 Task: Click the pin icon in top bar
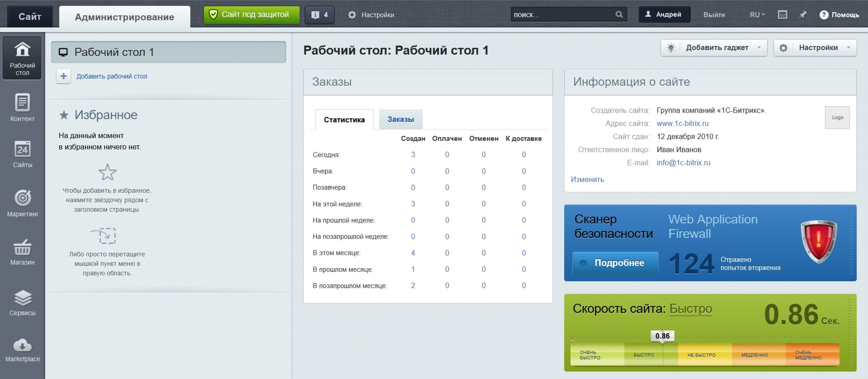click(803, 15)
